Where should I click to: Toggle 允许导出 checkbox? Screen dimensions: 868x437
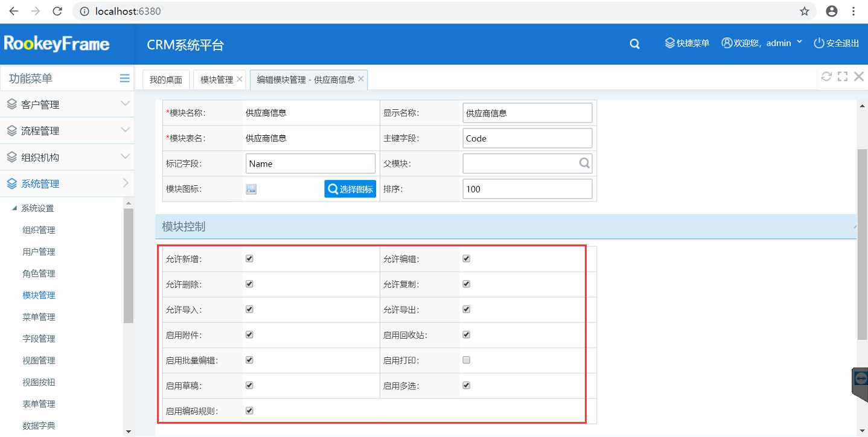466,309
